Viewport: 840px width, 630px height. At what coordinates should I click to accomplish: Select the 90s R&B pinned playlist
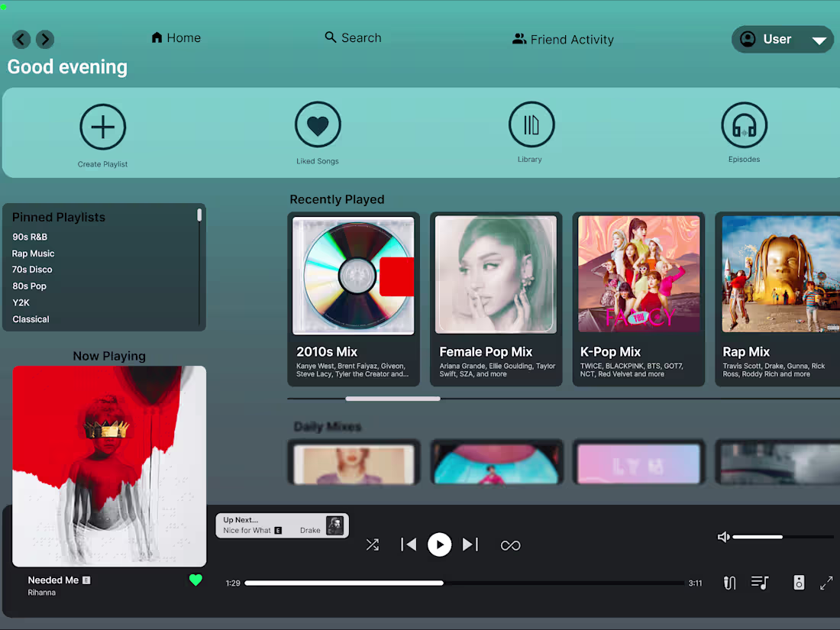(x=30, y=237)
